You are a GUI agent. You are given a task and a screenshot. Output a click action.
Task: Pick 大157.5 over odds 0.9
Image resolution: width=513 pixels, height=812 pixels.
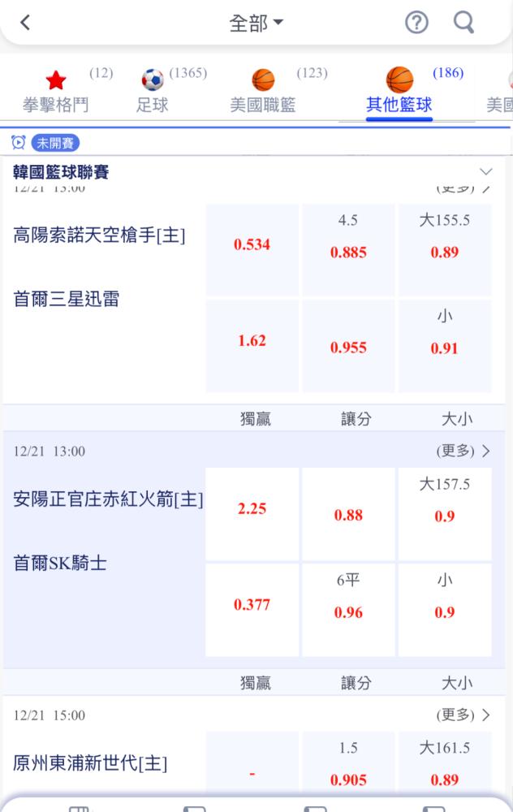point(445,514)
